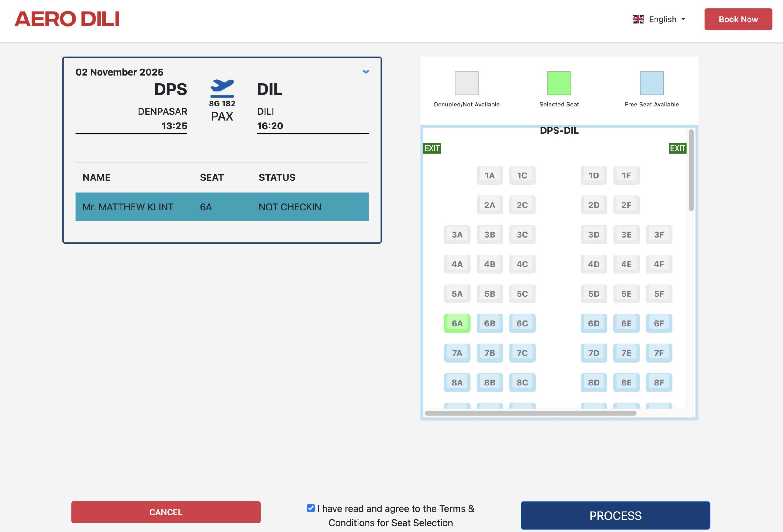Click the left green EXIT marker
The width and height of the screenshot is (783, 532).
click(x=432, y=148)
